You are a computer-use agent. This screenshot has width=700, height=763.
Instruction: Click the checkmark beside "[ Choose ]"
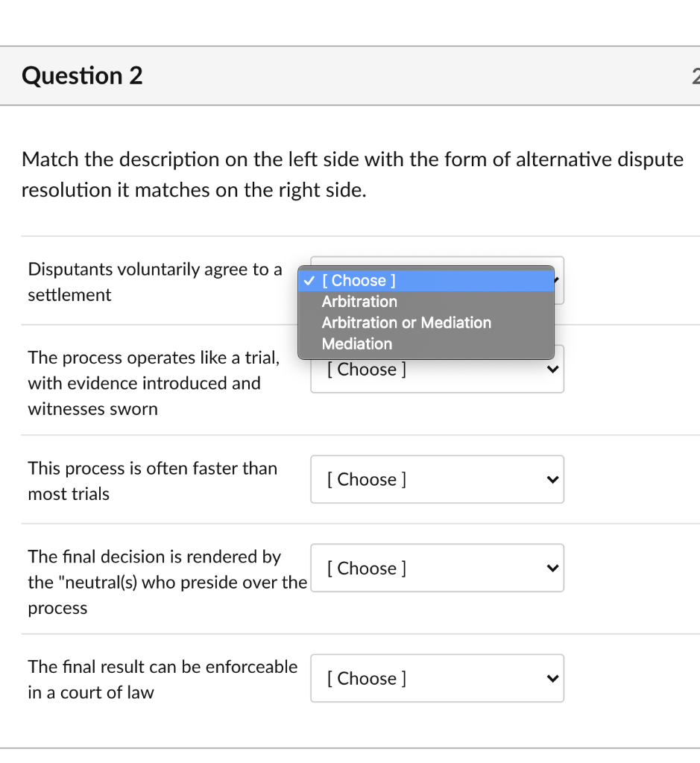click(309, 281)
